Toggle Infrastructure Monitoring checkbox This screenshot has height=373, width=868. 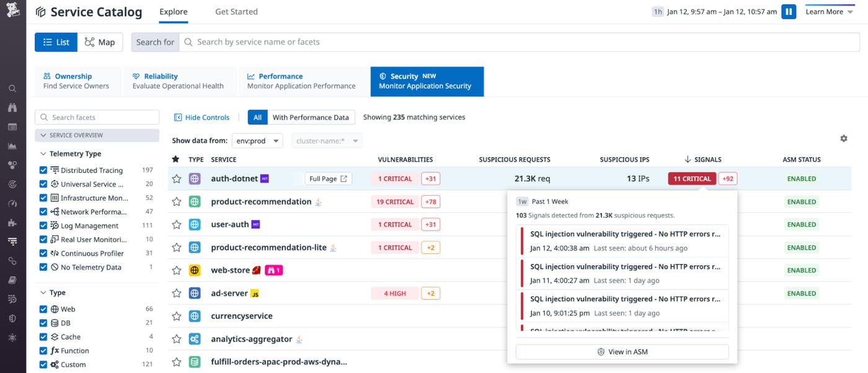[x=43, y=198]
